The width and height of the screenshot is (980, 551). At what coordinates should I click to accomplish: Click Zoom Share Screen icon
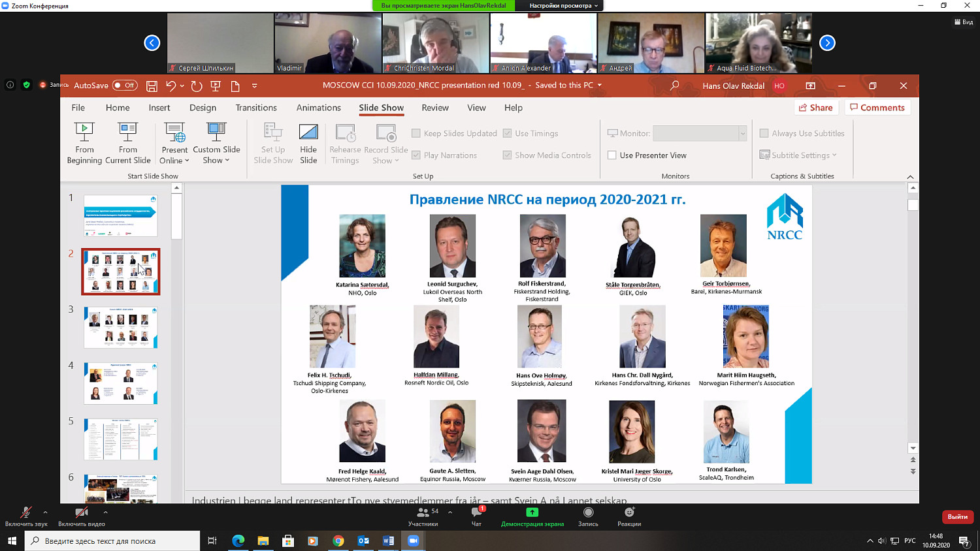point(532,512)
